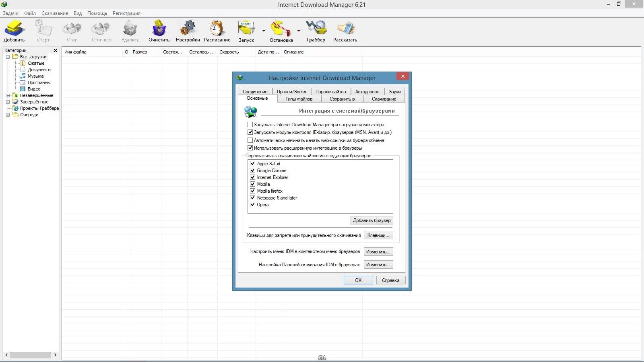Open the Помощь menu
This screenshot has width=644, height=362.
97,13
